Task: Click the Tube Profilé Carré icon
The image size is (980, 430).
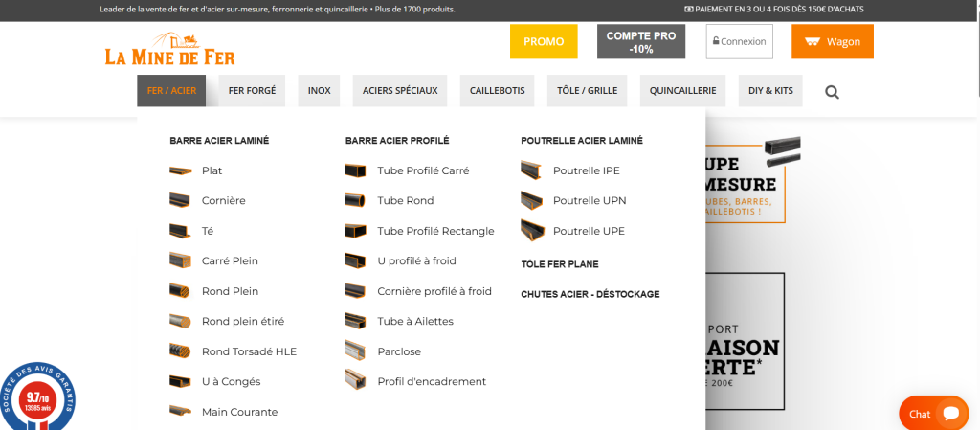Action: [355, 170]
